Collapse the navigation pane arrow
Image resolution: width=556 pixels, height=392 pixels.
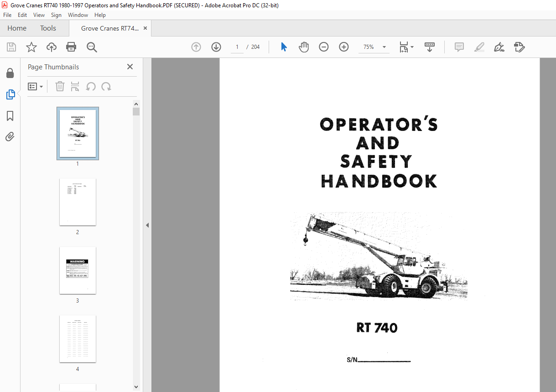click(147, 225)
